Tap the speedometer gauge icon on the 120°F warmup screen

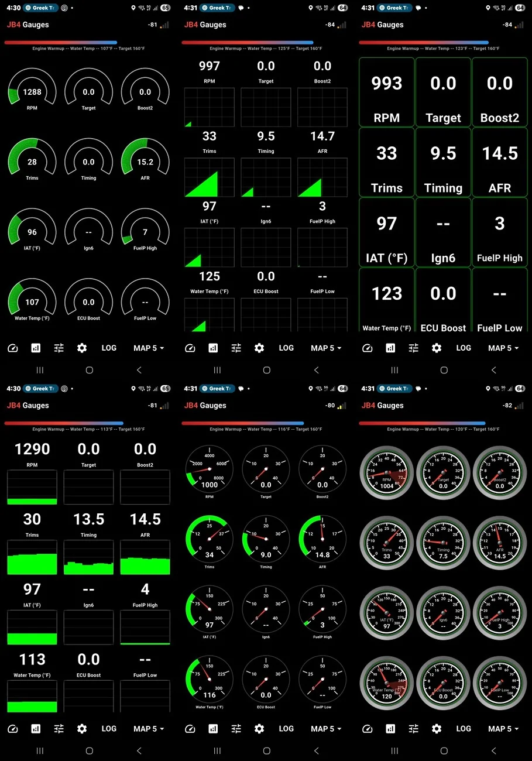pos(367,729)
